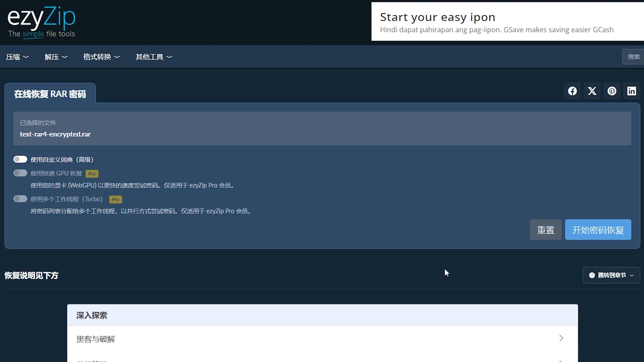Viewport: 644px width, 362px height.
Task: Open the 格式转换 dropdown menu
Action: click(x=101, y=57)
